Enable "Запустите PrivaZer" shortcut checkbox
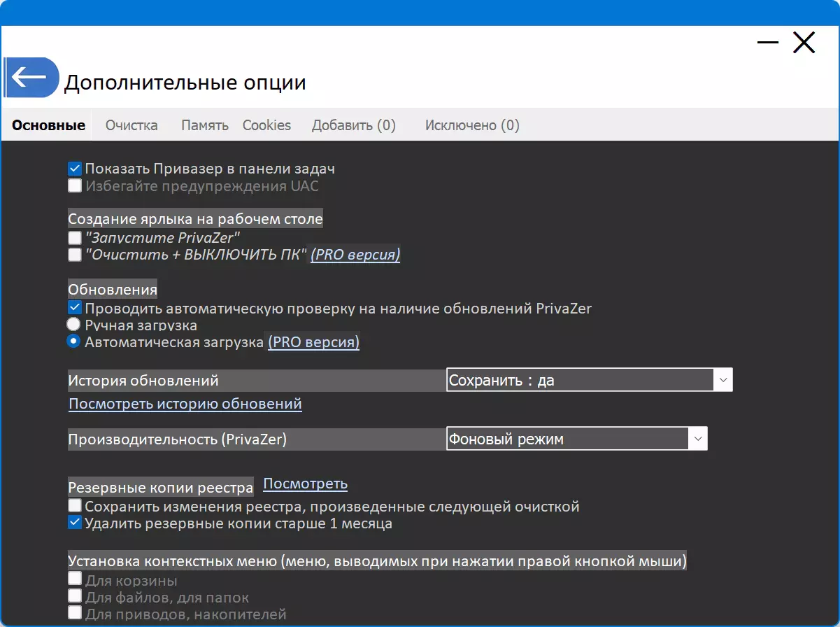The image size is (840, 627). (x=75, y=238)
